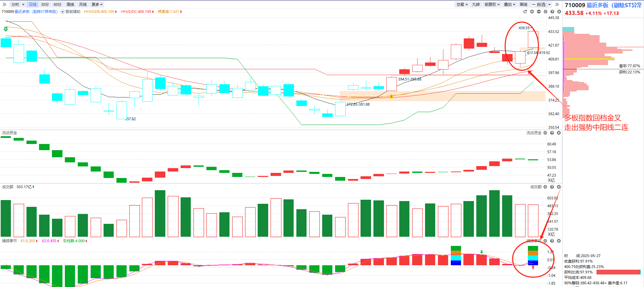Open the 更多 periods dropdown
This screenshot has height=287, width=644.
coord(97,4)
